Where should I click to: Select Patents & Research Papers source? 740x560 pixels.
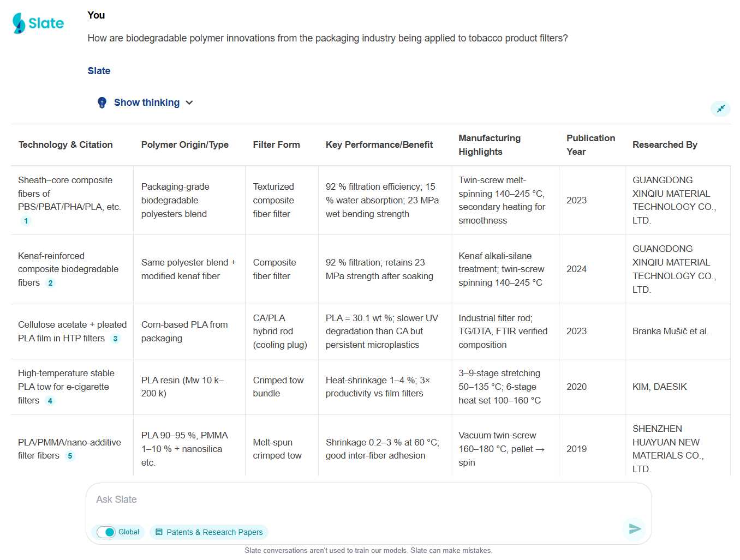pos(209,532)
